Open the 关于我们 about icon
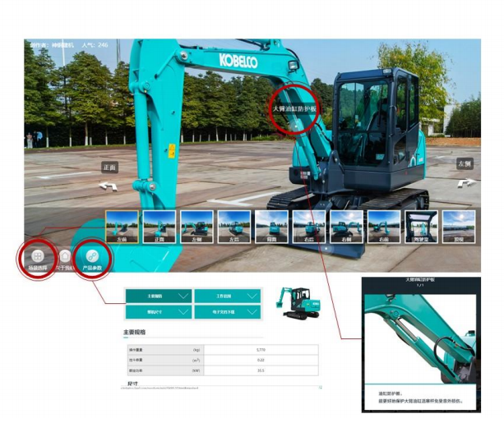The image size is (504, 423). pos(65,258)
